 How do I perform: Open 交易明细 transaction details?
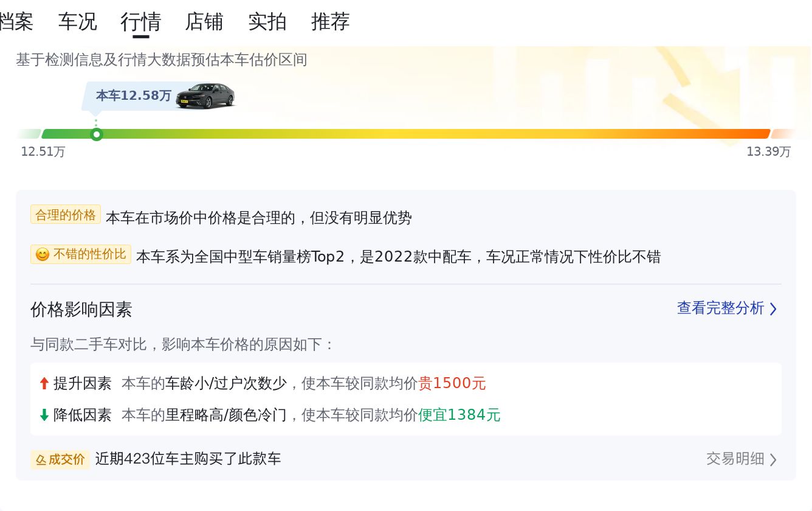(735, 459)
